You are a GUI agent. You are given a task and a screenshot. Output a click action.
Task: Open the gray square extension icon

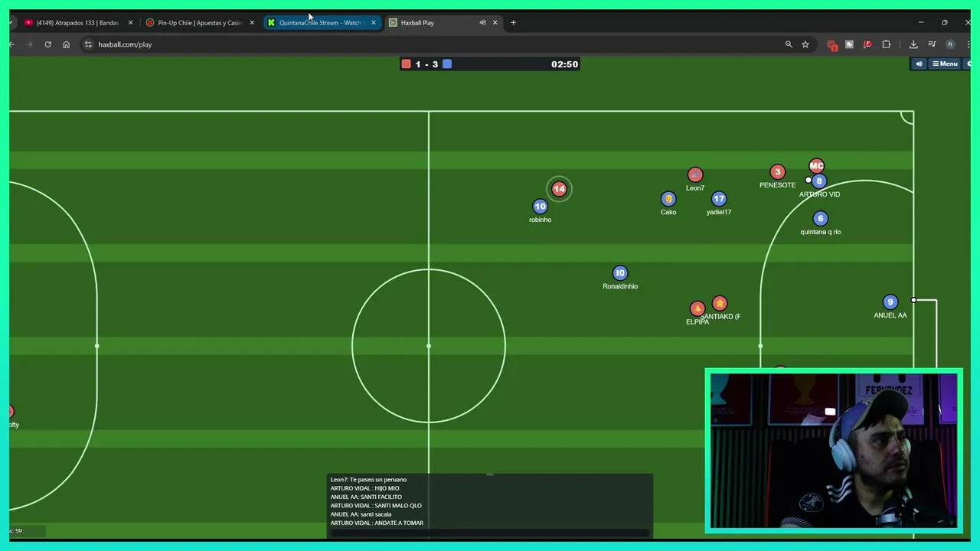(x=849, y=44)
